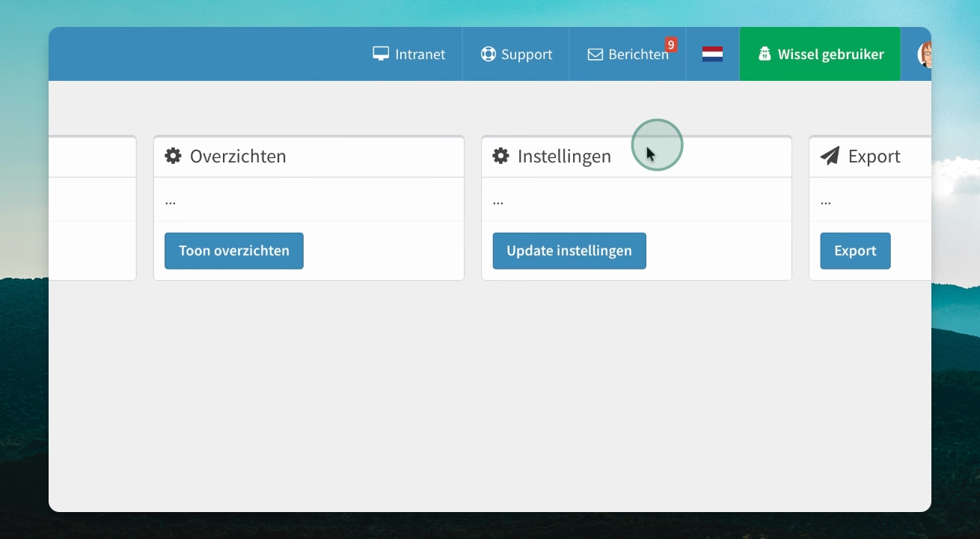Click the spy icon on Wissel gebruiker

tap(765, 54)
